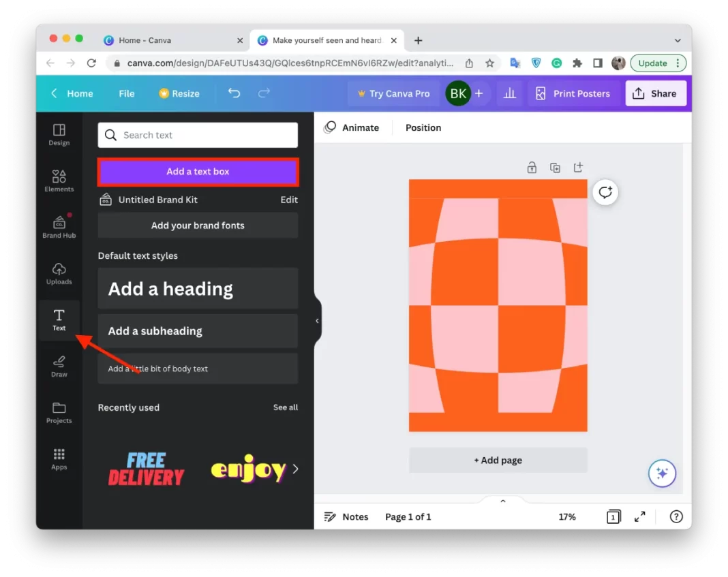The width and height of the screenshot is (728, 577).
Task: Open grid view of pages
Action: click(613, 516)
